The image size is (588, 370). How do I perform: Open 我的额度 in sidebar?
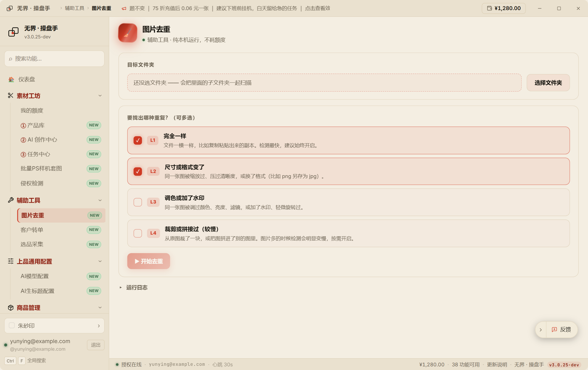click(32, 110)
